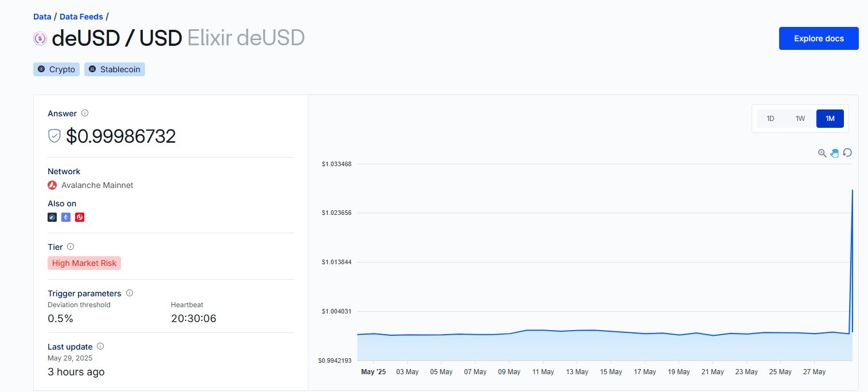This screenshot has height=392, width=868.
Task: Switch chart range to 1D
Action: [x=771, y=119]
